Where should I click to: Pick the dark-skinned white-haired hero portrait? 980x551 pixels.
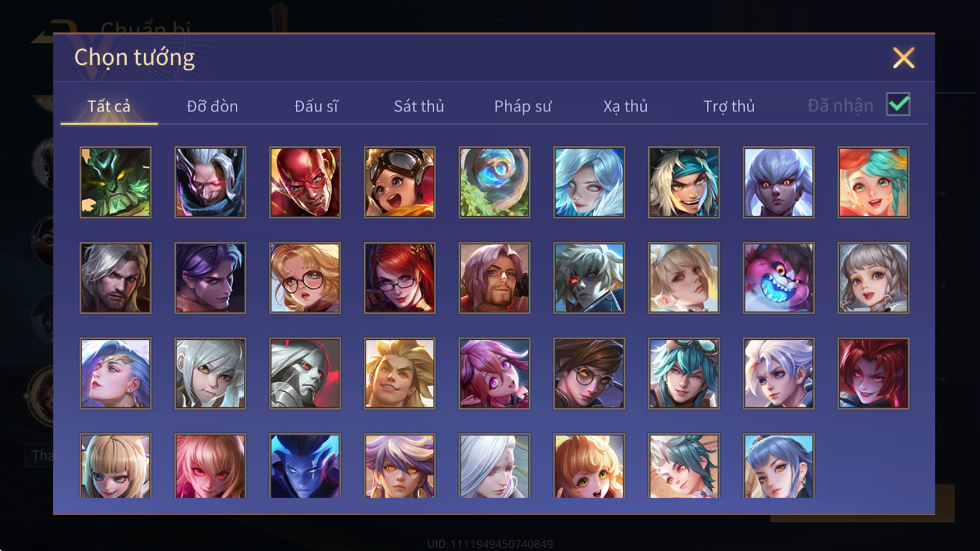(x=778, y=182)
